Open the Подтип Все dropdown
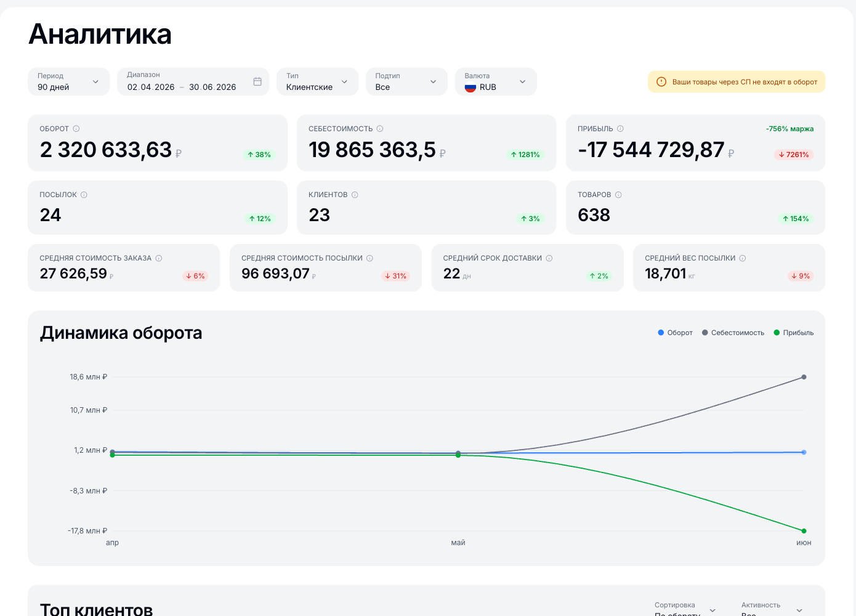 406,81
